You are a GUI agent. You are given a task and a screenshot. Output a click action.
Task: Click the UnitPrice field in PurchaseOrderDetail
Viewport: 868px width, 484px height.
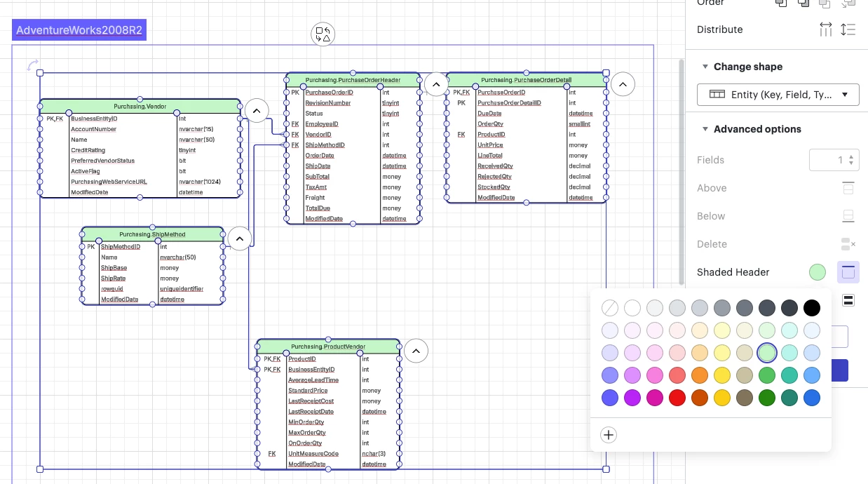tap(491, 145)
